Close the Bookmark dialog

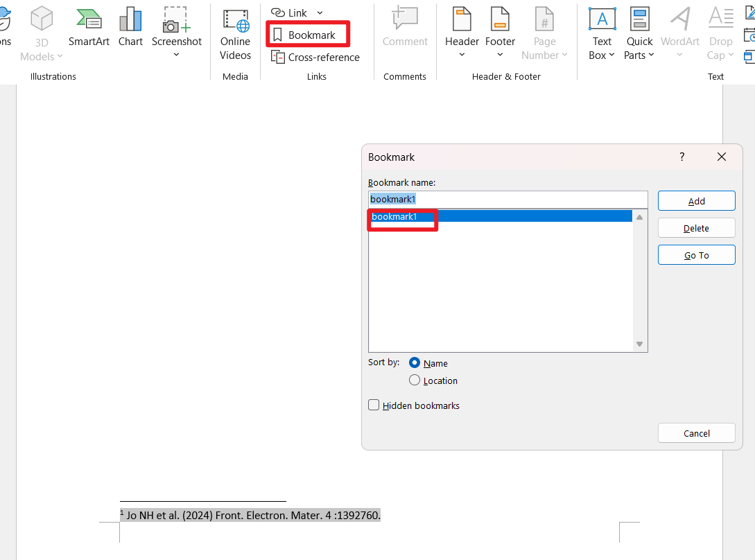click(x=721, y=157)
